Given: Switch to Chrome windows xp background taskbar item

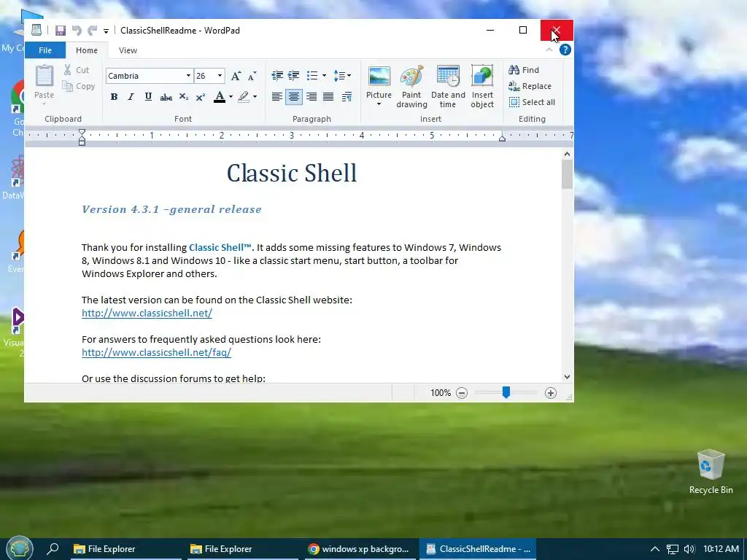Looking at the screenshot, I should click(359, 549).
